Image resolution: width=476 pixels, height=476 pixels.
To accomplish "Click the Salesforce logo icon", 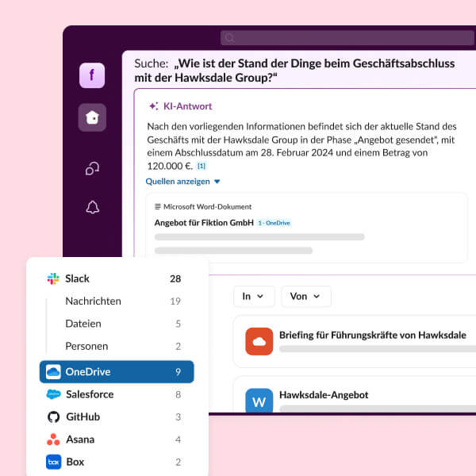I will pyautogui.click(x=53, y=394).
